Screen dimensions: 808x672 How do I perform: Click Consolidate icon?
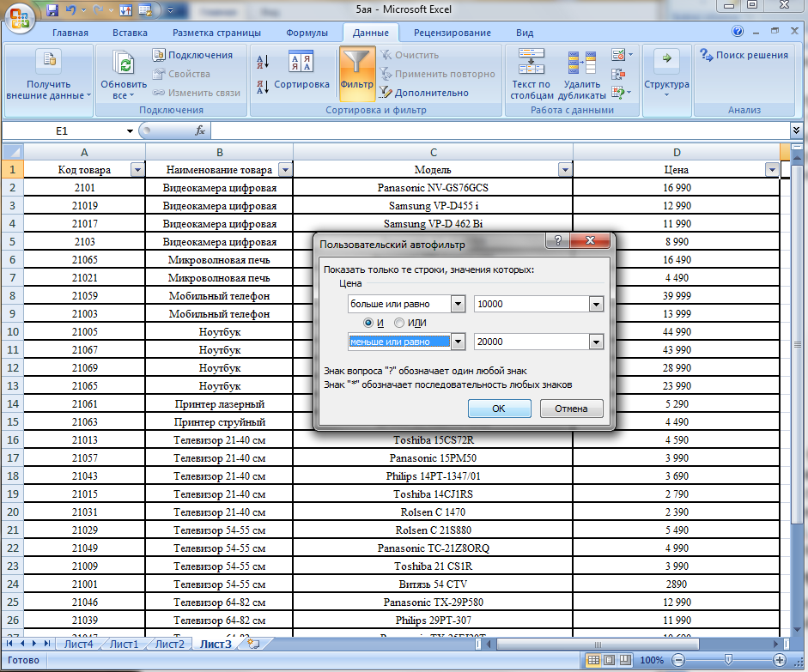coord(618,74)
